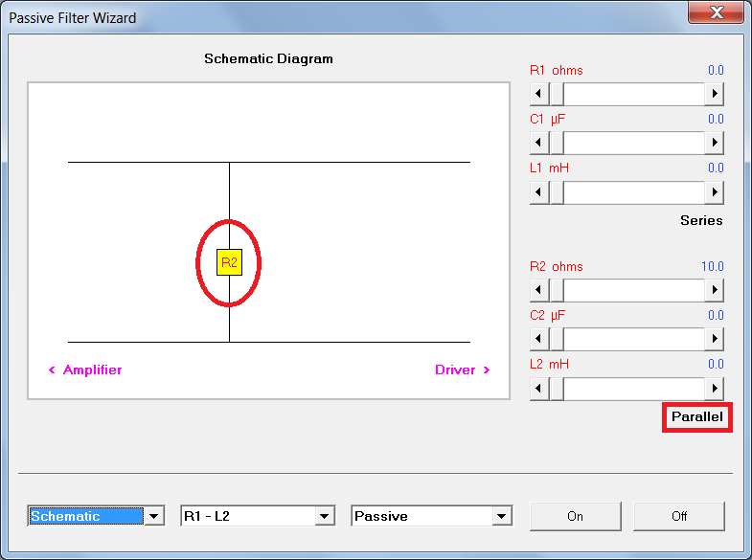This screenshot has width=752, height=560.
Task: Click inside the L2 mH slider track
Action: pos(634,388)
